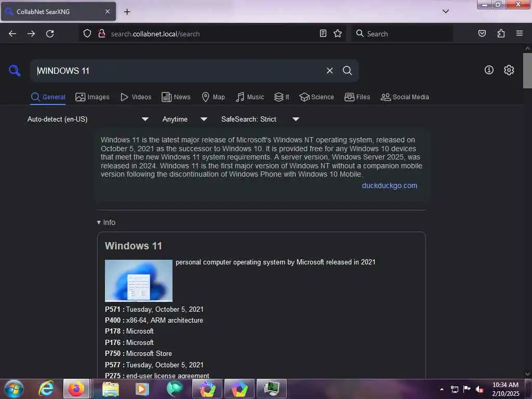The height and width of the screenshot is (399, 532).
Task: Switch to the News category tab
Action: [176, 97]
